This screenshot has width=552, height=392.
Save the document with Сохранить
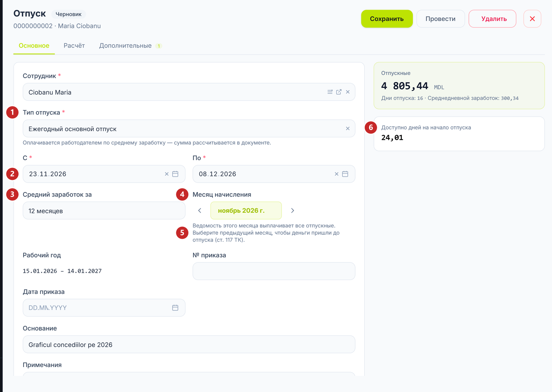pyautogui.click(x=387, y=19)
